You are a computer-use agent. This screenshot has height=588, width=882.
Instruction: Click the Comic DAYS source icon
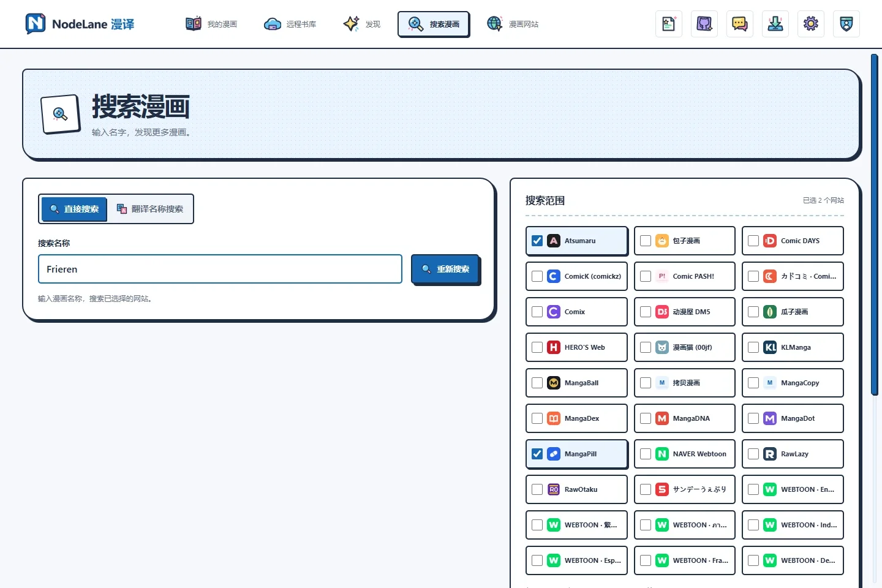coord(770,241)
